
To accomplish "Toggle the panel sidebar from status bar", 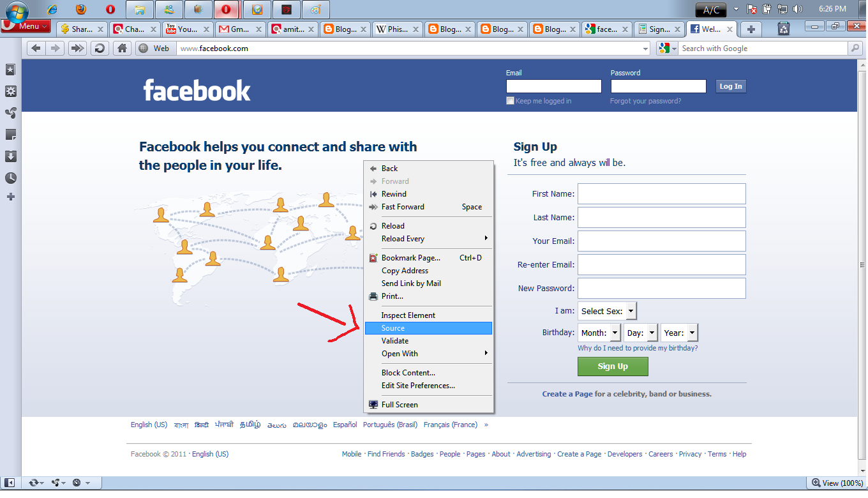I will (10, 483).
